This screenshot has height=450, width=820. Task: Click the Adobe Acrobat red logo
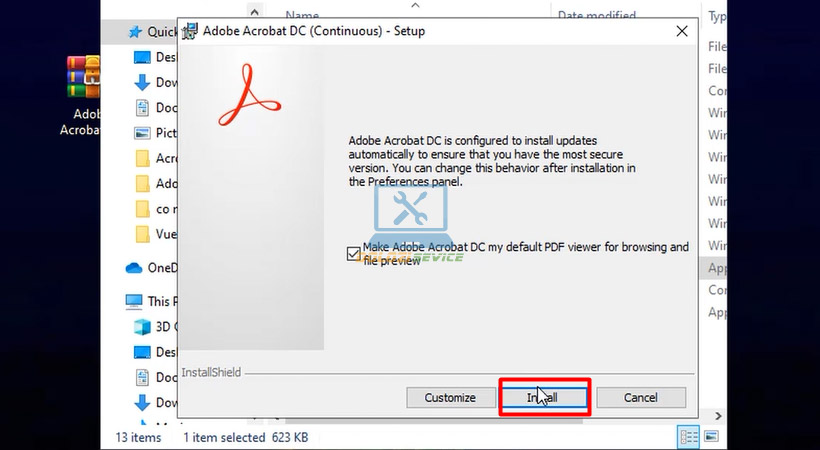249,95
